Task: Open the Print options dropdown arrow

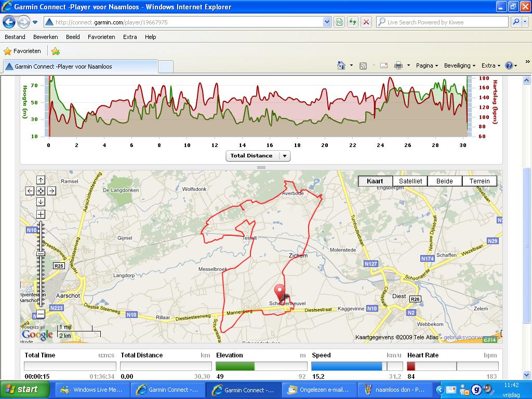Action: coord(408,65)
